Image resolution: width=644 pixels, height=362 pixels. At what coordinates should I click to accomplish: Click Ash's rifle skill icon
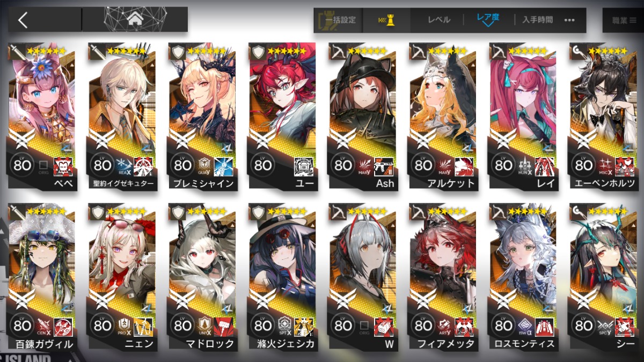tap(384, 166)
